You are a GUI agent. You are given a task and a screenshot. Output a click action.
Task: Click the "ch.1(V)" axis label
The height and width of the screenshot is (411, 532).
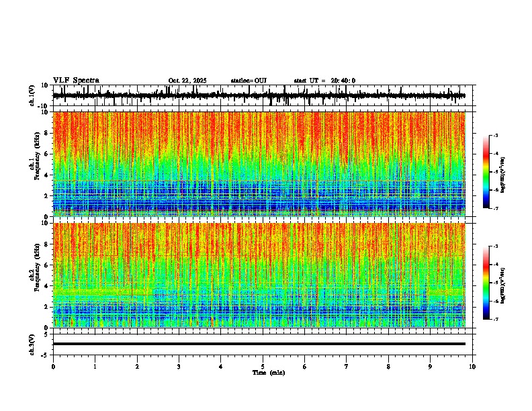coord(32,95)
